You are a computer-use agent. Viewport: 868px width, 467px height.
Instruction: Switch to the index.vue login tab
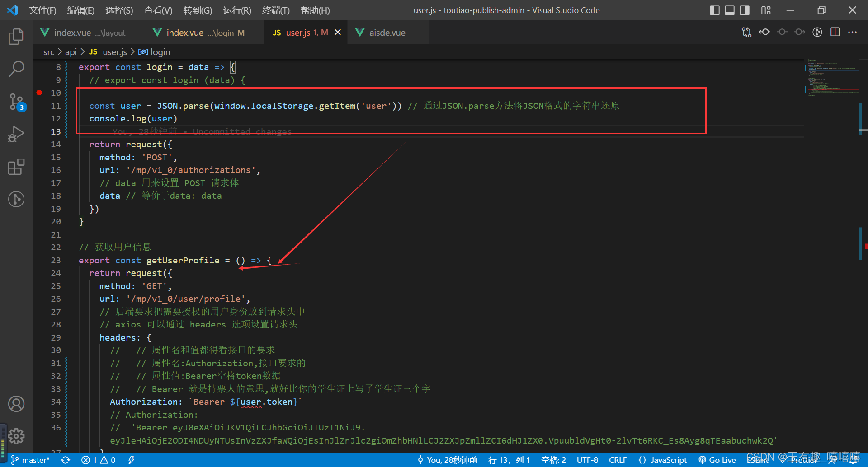[x=205, y=33]
